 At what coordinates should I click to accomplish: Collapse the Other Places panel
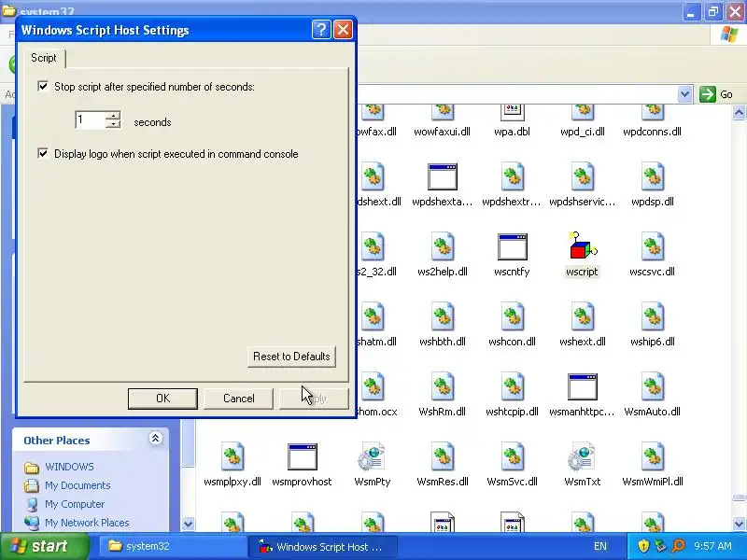155,438
